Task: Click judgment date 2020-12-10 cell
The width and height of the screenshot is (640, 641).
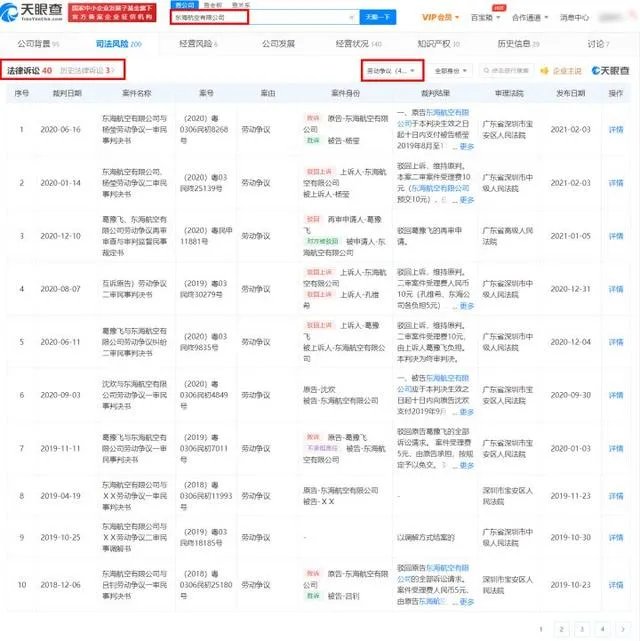Action: [60, 236]
